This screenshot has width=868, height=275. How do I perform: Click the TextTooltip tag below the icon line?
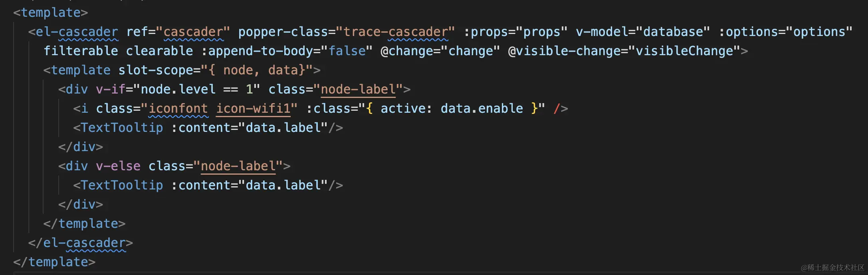122,128
